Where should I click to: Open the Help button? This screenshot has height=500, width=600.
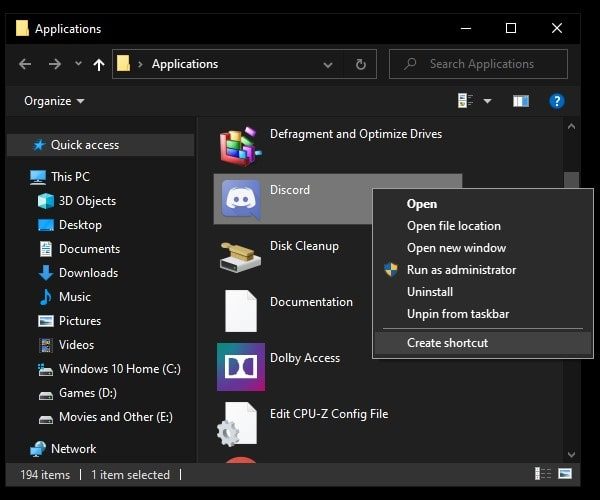coord(557,101)
